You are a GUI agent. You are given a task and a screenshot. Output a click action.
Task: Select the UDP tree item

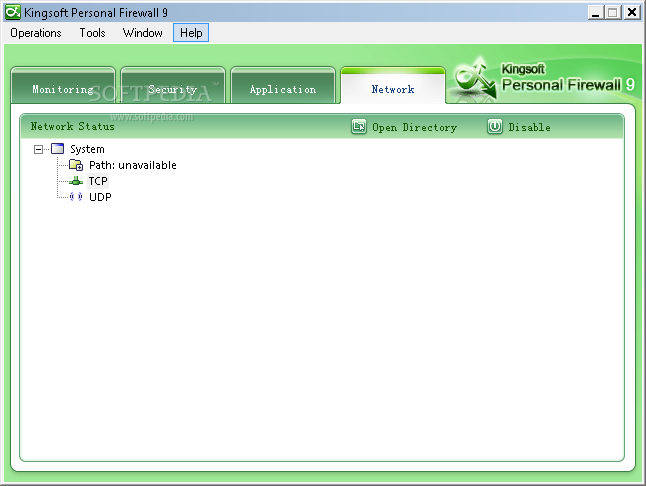click(x=100, y=197)
